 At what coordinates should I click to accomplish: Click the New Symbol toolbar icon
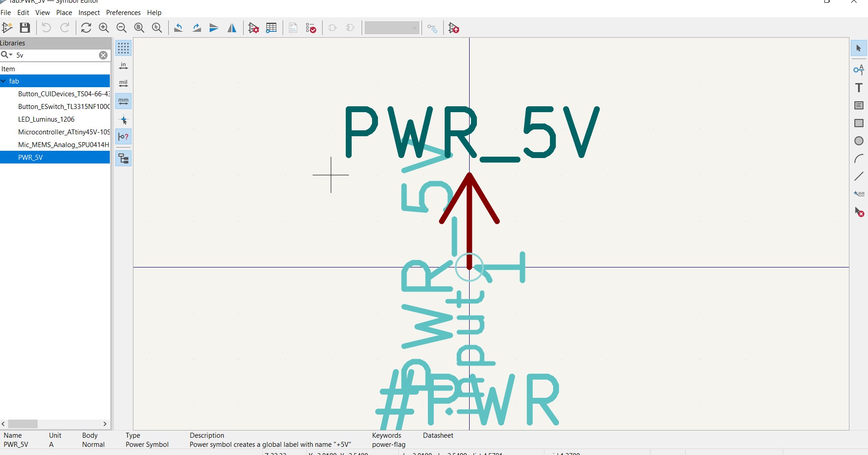[7, 28]
